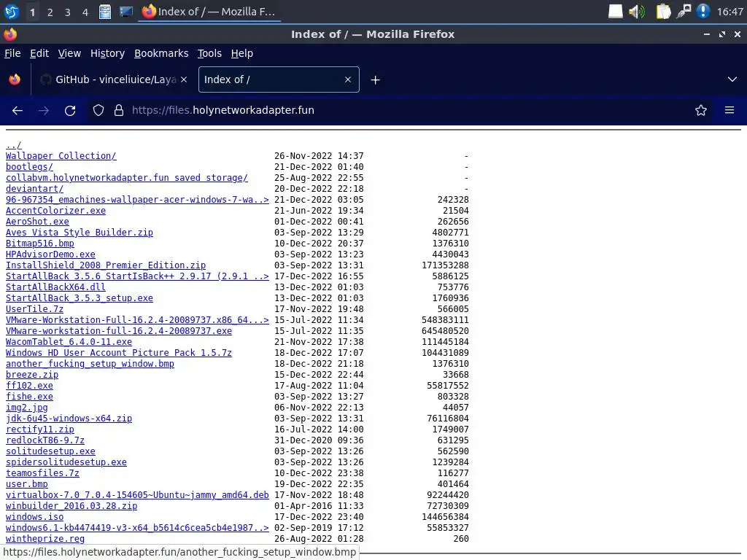Expand the list all tabs chevron

pos(732,79)
